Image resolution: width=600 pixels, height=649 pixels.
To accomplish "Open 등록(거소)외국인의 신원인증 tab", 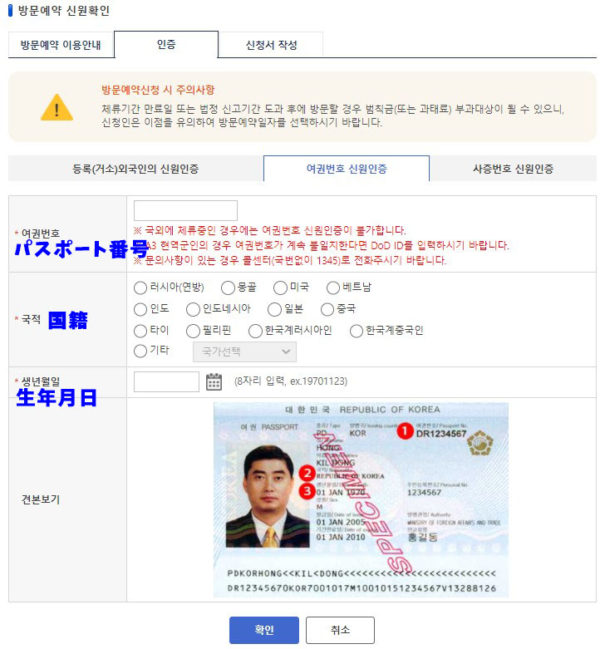I will click(x=135, y=168).
